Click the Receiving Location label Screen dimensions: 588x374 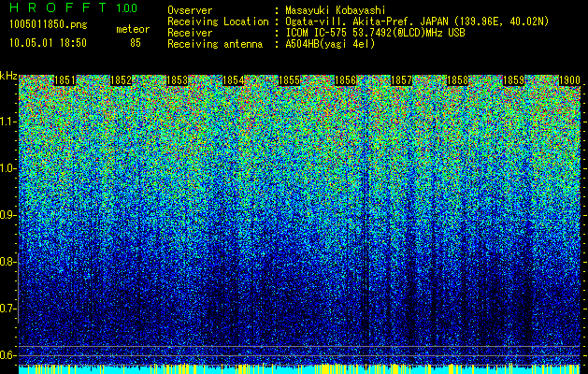tap(218, 22)
